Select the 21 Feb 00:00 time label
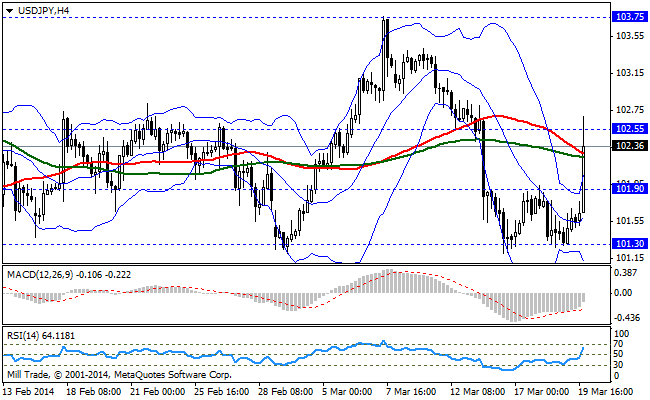Image resolution: width=650 pixels, height=400 pixels. tap(158, 391)
